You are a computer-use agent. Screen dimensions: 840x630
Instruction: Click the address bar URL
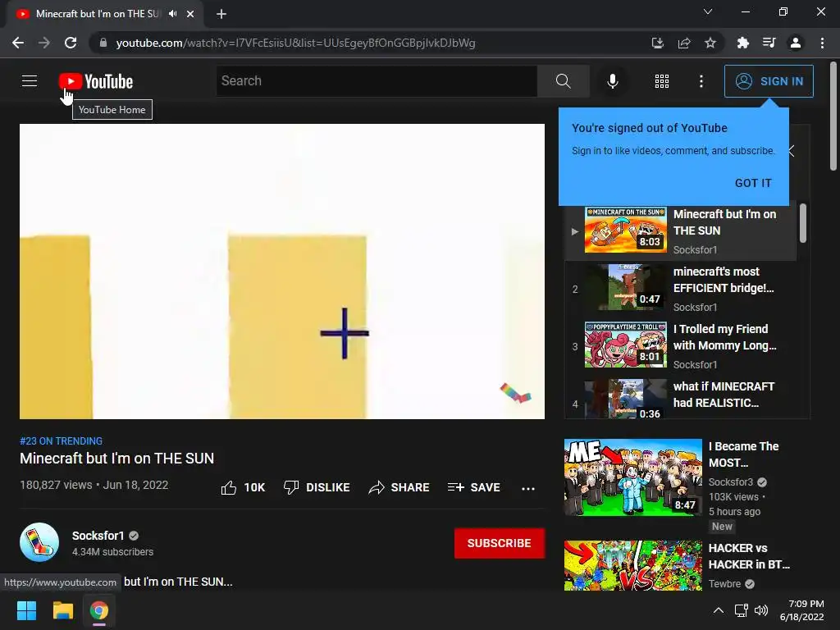[x=295, y=43]
